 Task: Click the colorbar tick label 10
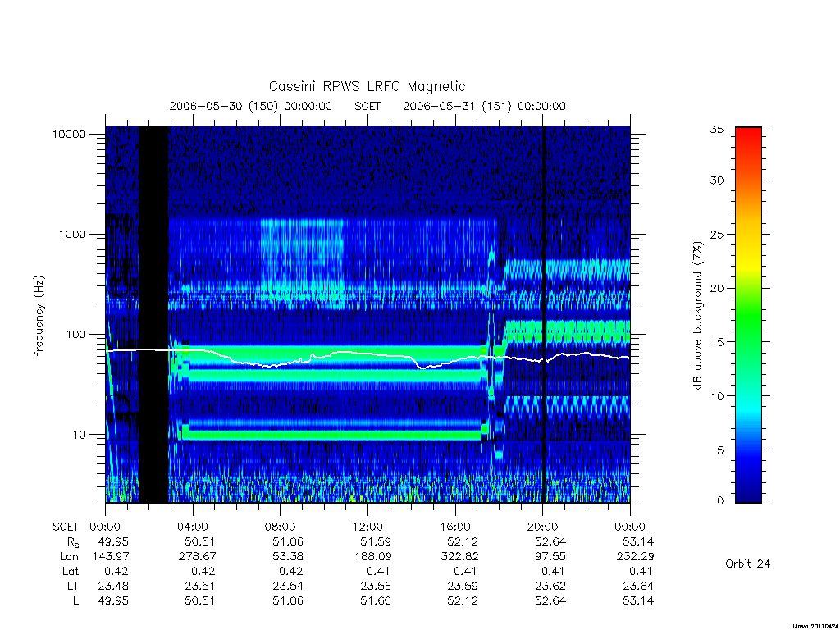tap(716, 396)
